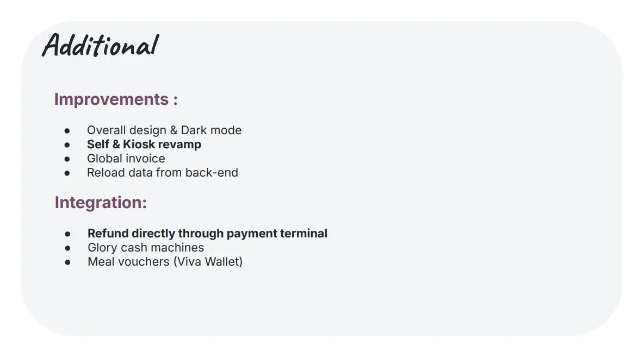The height and width of the screenshot is (358, 644).
Task: Click the 'Integration:' heading
Action: pyautogui.click(x=101, y=203)
